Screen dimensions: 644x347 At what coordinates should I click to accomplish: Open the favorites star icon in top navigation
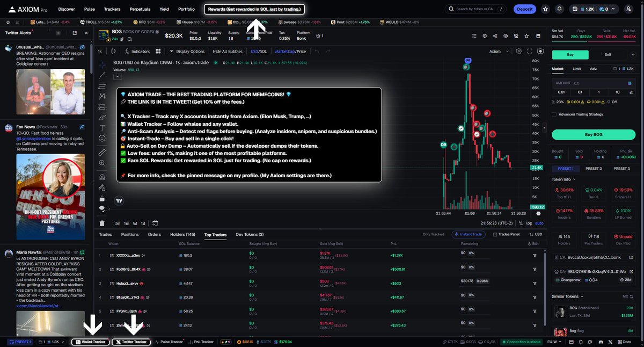tap(546, 9)
